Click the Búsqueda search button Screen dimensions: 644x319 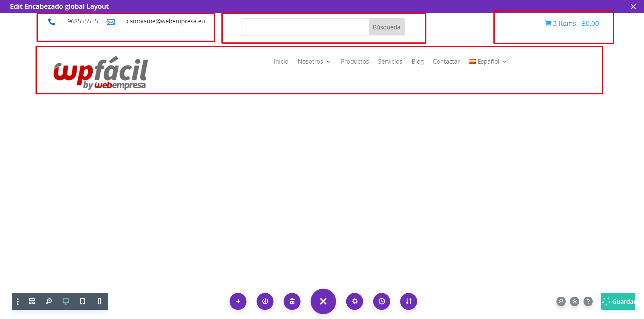click(387, 27)
